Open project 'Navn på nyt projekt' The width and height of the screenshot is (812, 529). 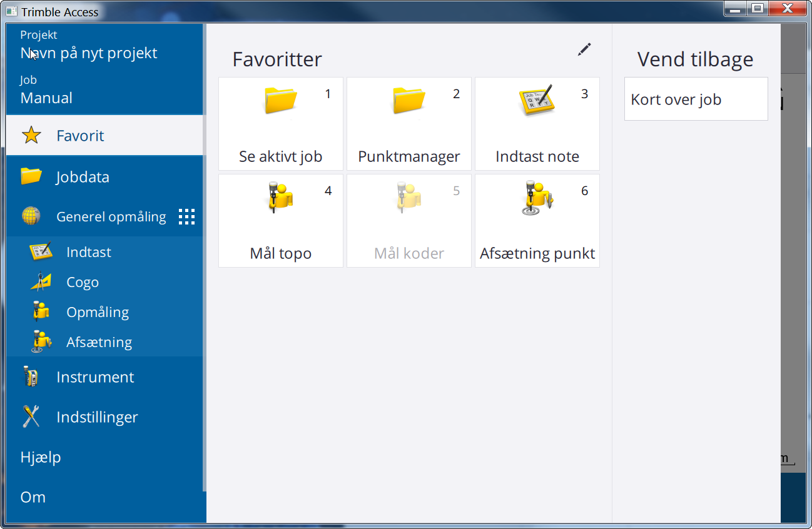89,53
